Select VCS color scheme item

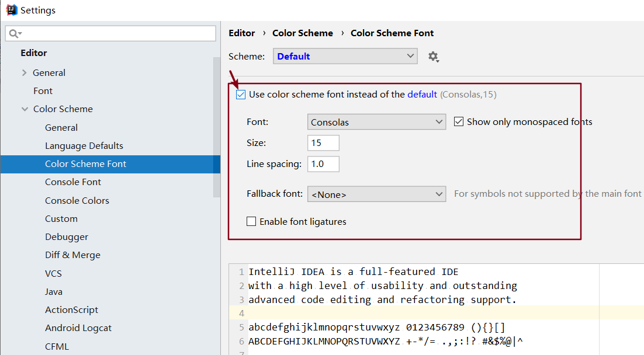[x=53, y=274]
